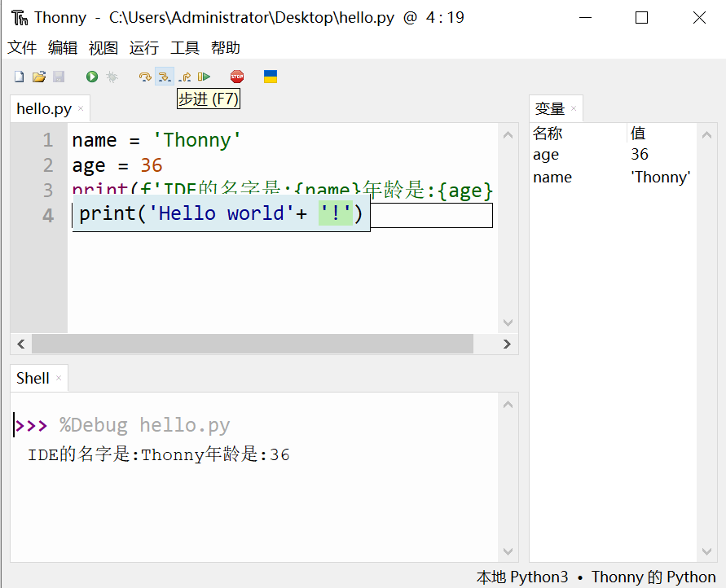726x588 pixels.
Task: Close the Shell tab
Action: click(59, 378)
